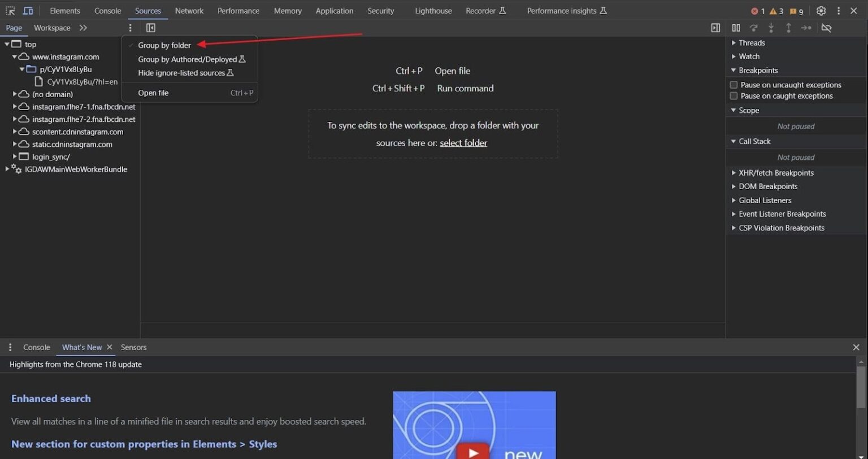Screen dimensions: 868x459
Task: Click the step into function icon
Action: point(771,28)
